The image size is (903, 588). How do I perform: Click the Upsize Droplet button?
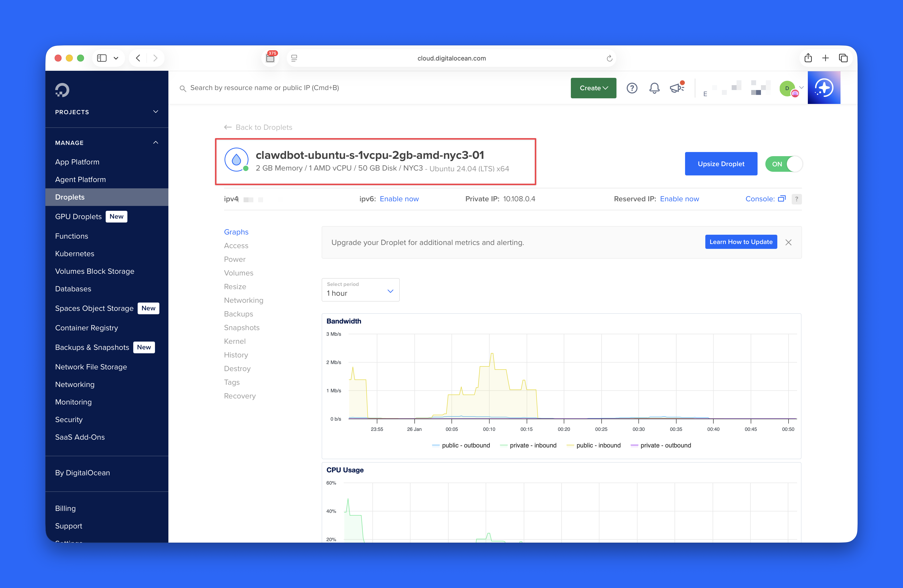click(720, 164)
